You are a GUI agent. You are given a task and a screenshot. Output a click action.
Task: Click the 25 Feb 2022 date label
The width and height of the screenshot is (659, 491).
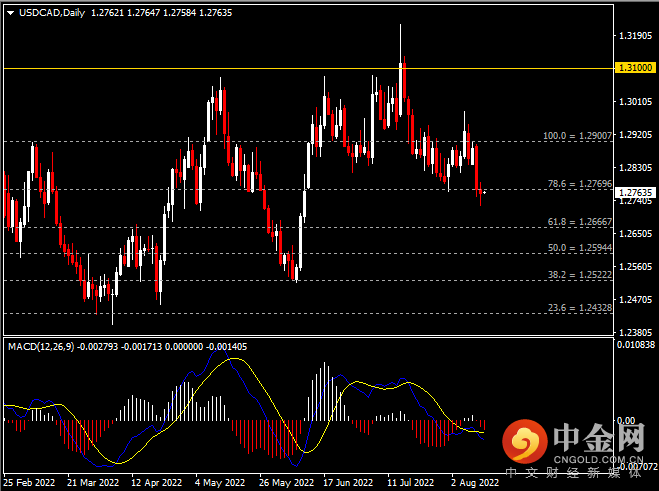click(29, 482)
